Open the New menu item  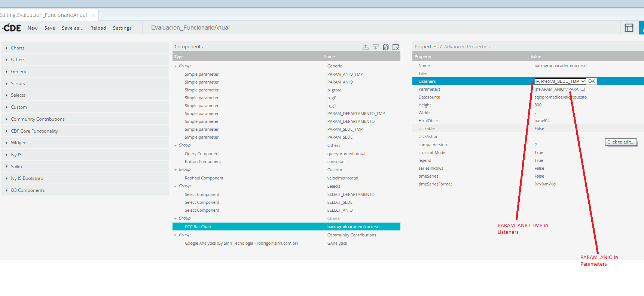(33, 28)
